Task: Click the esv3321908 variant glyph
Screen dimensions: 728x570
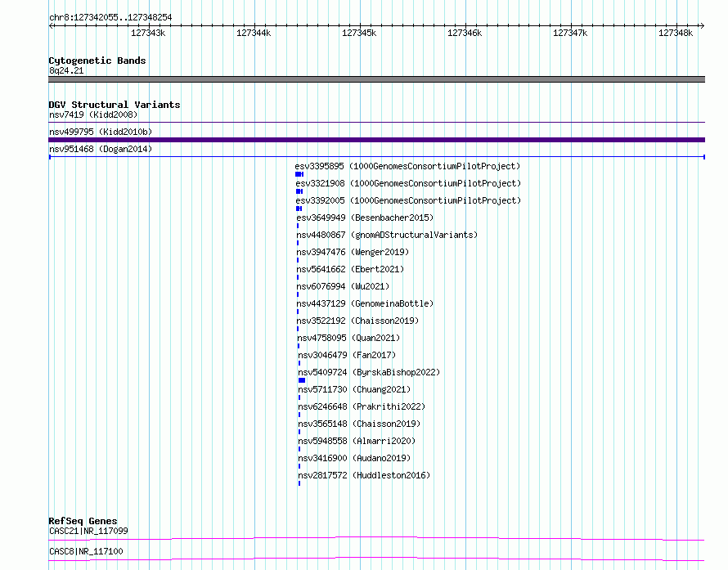Action: pyautogui.click(x=299, y=191)
